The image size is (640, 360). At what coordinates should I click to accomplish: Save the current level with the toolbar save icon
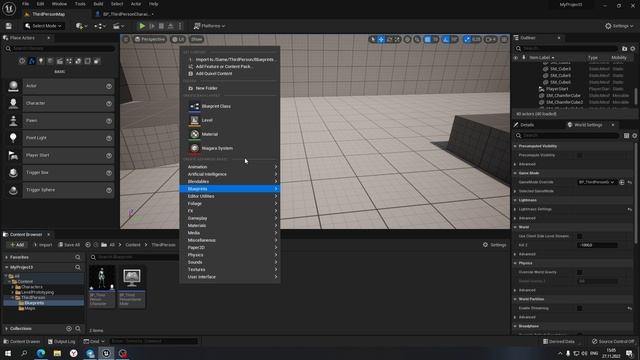click(x=9, y=26)
